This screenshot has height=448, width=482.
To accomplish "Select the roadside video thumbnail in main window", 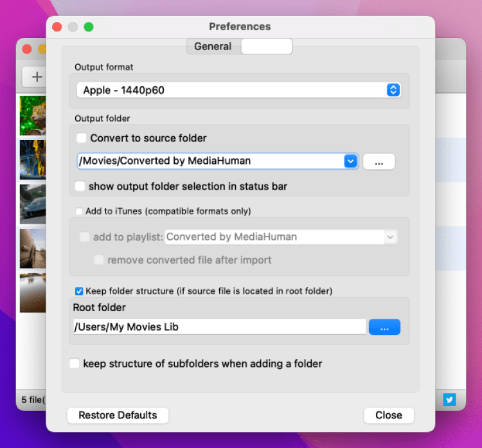I will coord(33,249).
